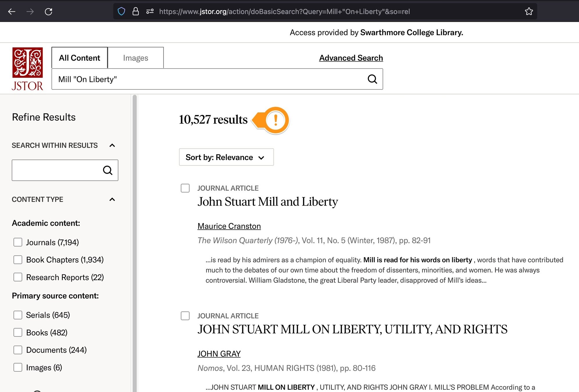Go back with the browser back arrow

tap(12, 11)
